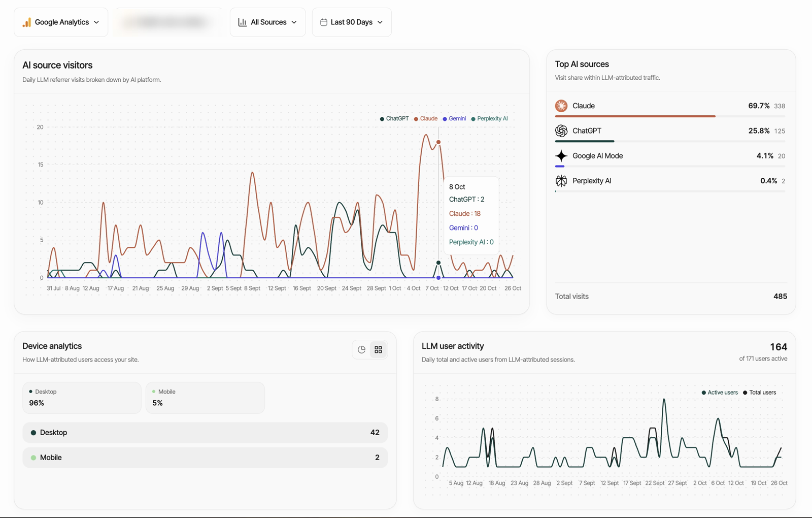Expand the All Sources dropdown chevron
The width and height of the screenshot is (812, 518).
294,22
